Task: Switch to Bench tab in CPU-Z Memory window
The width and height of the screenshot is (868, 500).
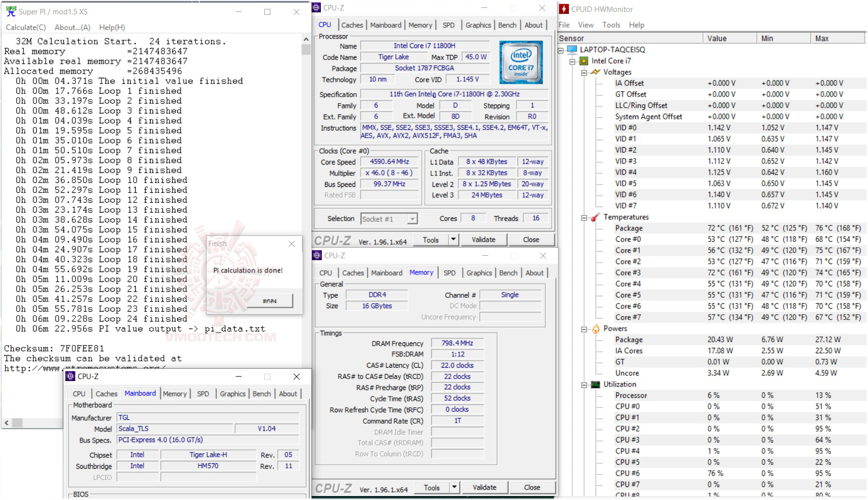Action: (x=509, y=273)
